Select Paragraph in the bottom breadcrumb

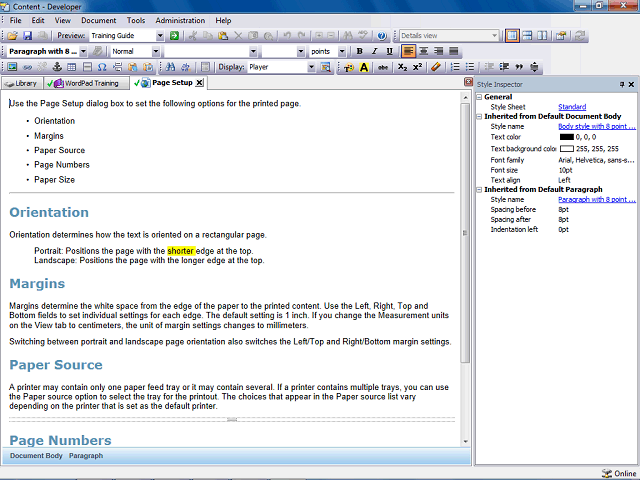click(x=86, y=456)
